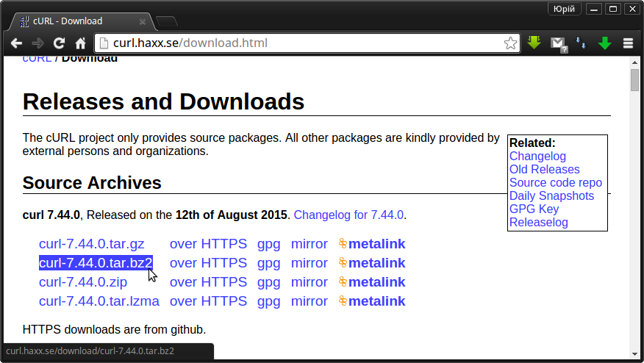Screen dimensions: 644x363
Task: Click the reload page icon
Action: point(59,43)
